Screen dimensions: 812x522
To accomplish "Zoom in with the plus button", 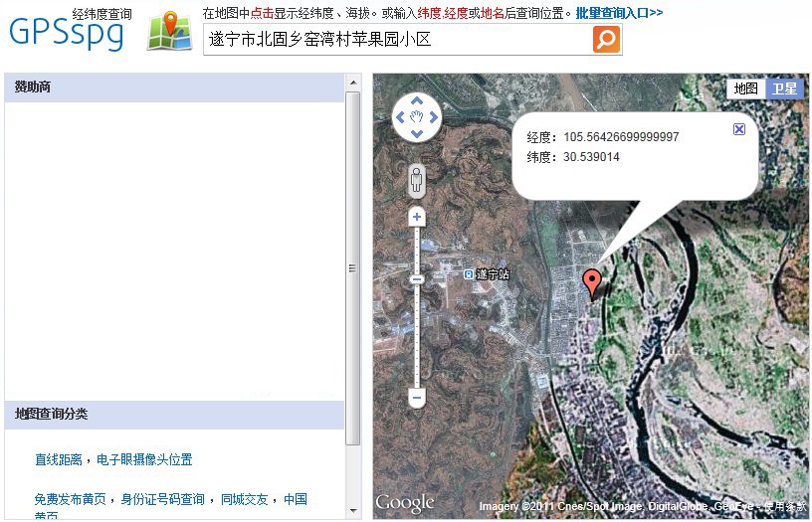I will 417,216.
